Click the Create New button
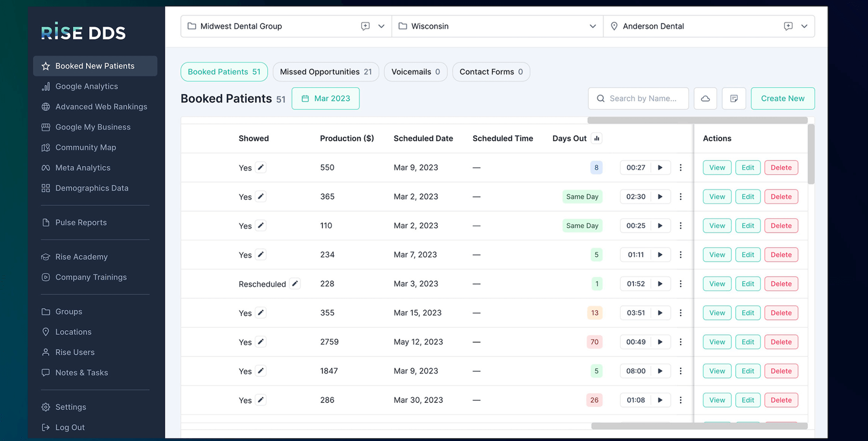Viewport: 868px width, 441px height. (783, 99)
